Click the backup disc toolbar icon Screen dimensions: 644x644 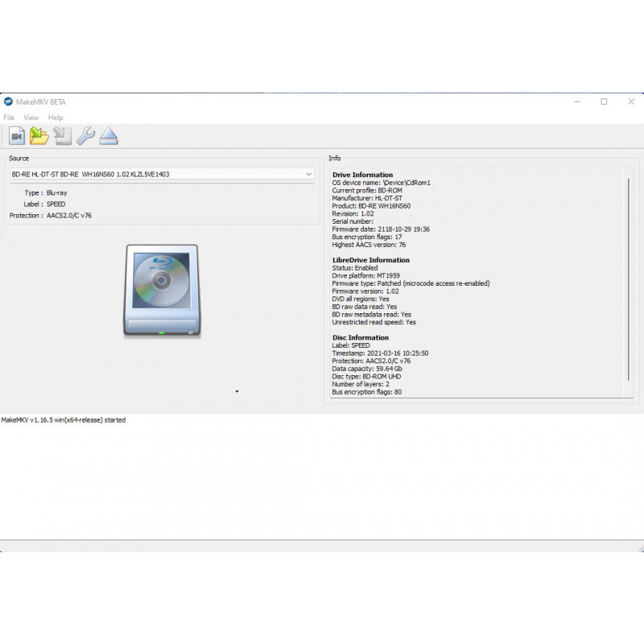pos(63,136)
